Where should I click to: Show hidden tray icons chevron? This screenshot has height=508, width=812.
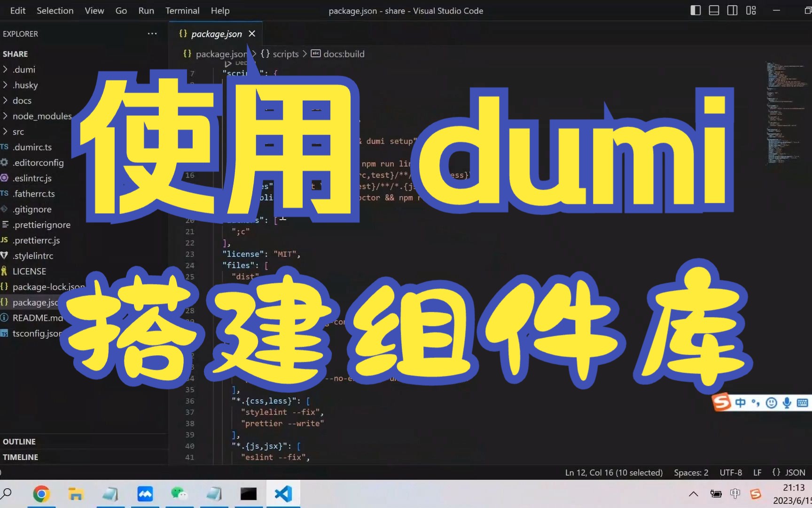point(693,494)
